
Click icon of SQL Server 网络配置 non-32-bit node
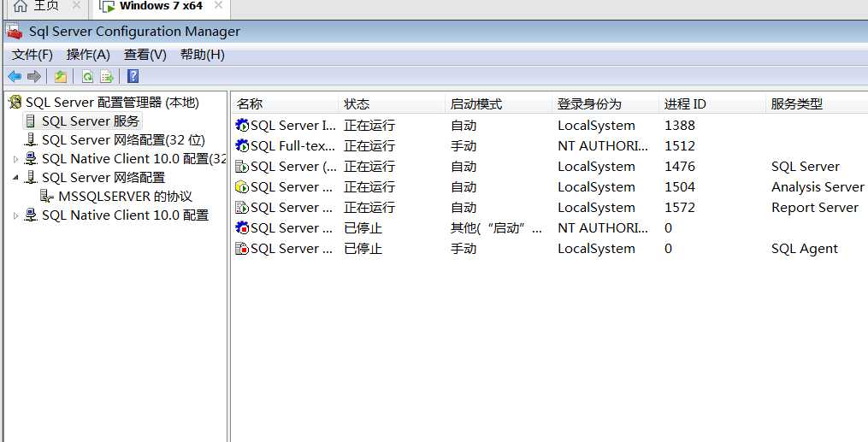tap(31, 178)
